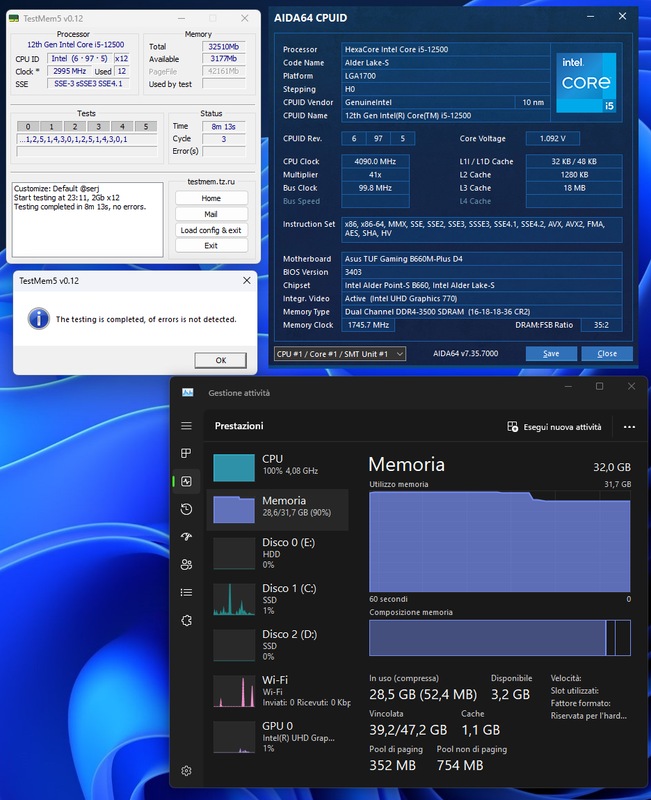Screen dimensions: 651x800
Task: Click Load config & exit button
Action: tap(211, 230)
